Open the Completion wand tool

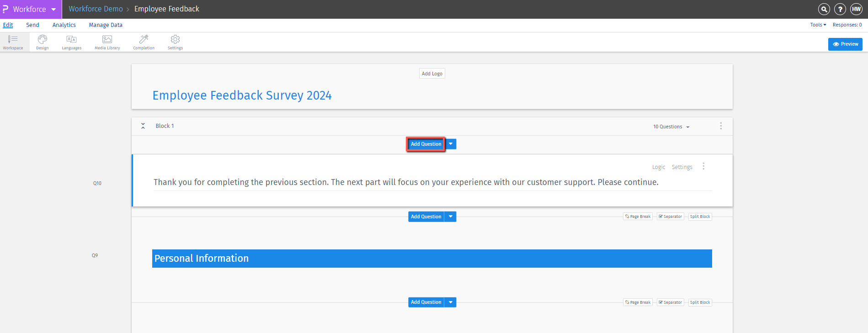click(x=144, y=42)
